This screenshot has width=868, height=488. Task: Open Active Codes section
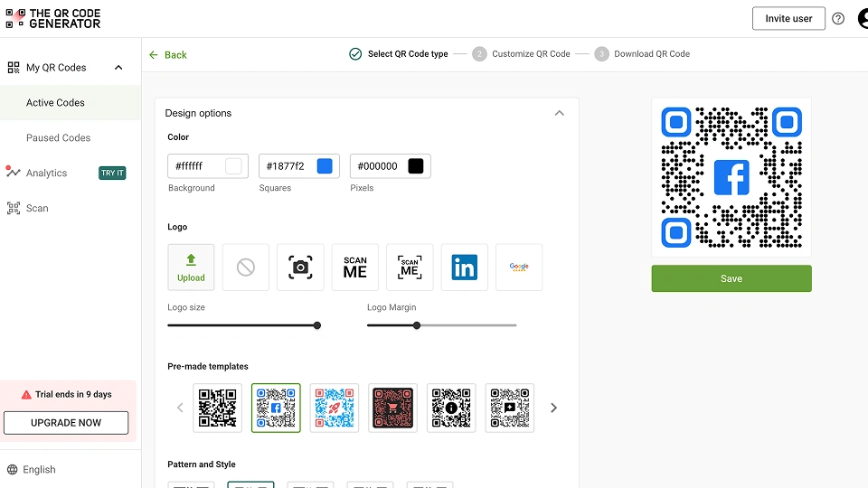(55, 103)
